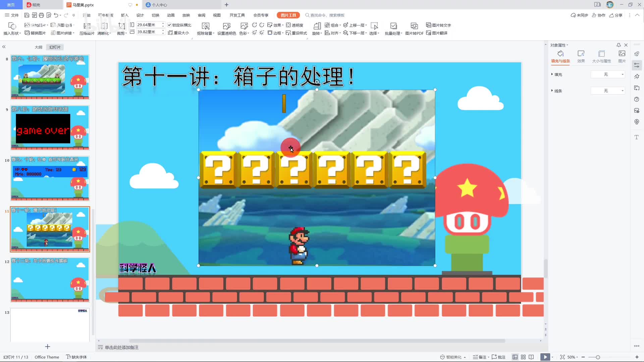This screenshot has height=362, width=644.
Task: Open the line type dropdown showing 无
Action: click(x=608, y=91)
